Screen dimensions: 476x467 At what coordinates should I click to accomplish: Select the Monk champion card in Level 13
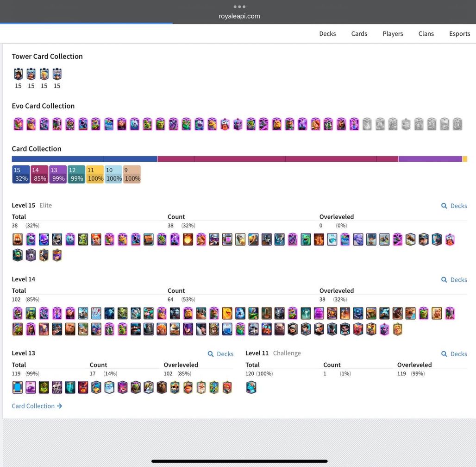click(x=201, y=387)
